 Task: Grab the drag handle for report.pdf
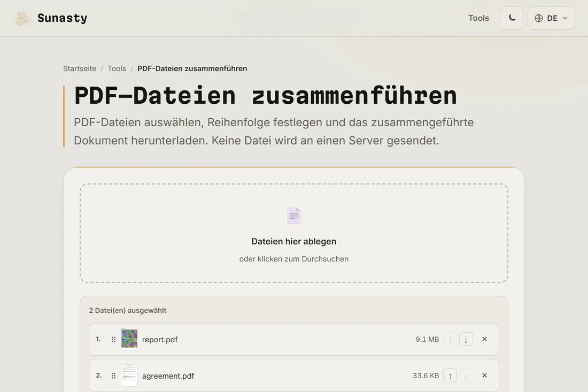pos(114,340)
